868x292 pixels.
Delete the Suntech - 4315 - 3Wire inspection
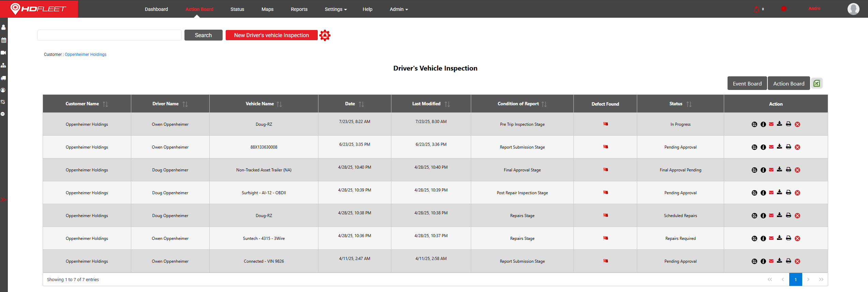797,239
